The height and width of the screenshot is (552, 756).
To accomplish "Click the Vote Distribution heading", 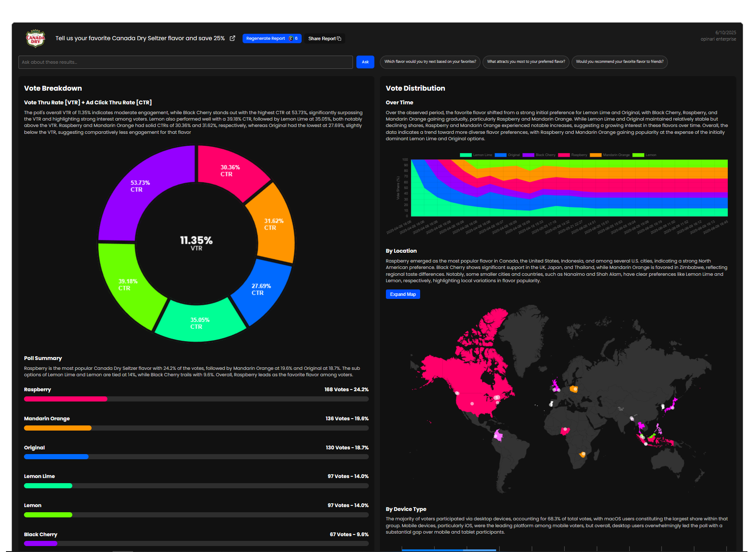I will [x=415, y=88].
